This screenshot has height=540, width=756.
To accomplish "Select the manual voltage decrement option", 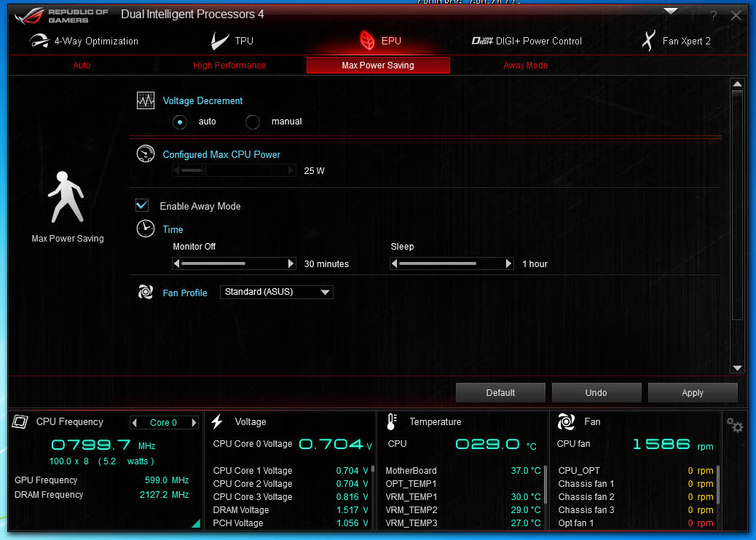I will [x=253, y=122].
